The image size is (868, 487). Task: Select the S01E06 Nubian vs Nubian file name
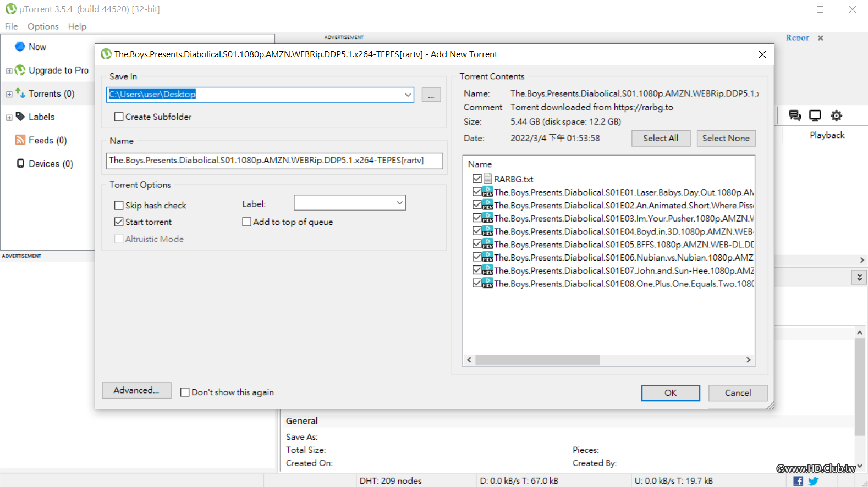click(x=624, y=257)
